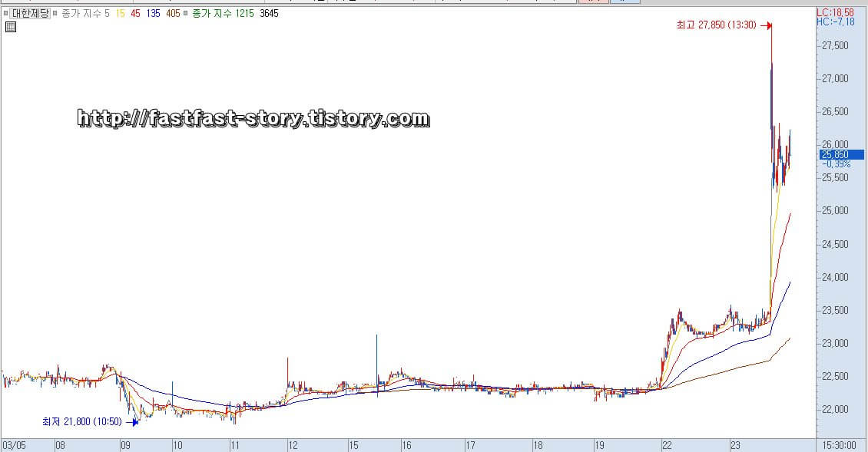Select the blue 135 moving average legend
Image resolution: width=868 pixels, height=452 pixels.
[x=154, y=13]
